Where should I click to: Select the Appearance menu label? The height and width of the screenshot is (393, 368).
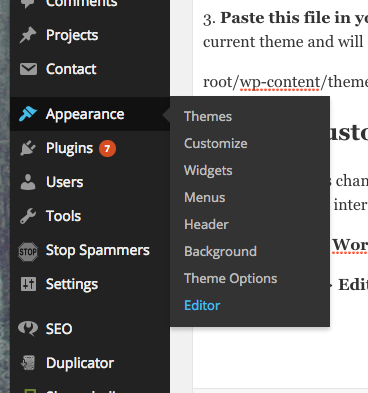85,114
